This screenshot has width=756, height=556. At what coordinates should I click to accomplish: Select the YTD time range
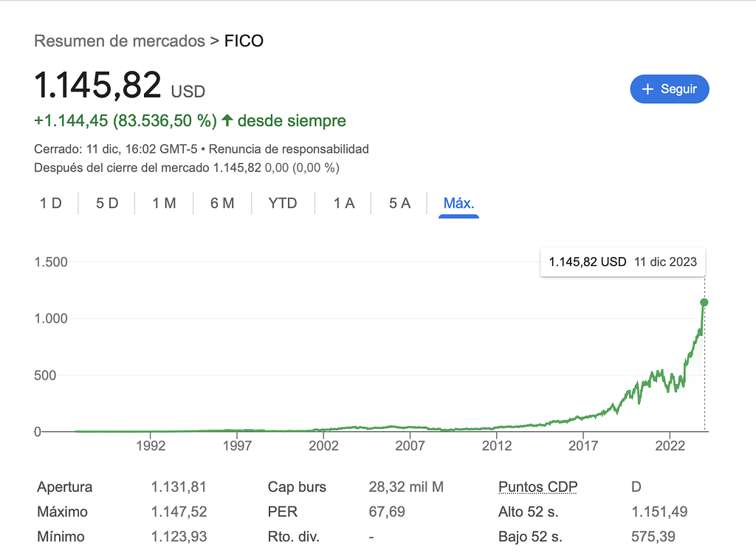[x=283, y=202]
